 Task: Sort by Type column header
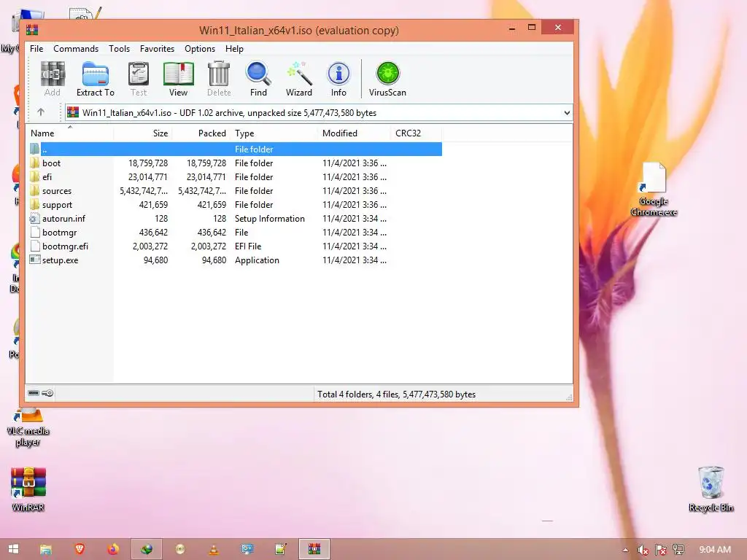[274, 133]
